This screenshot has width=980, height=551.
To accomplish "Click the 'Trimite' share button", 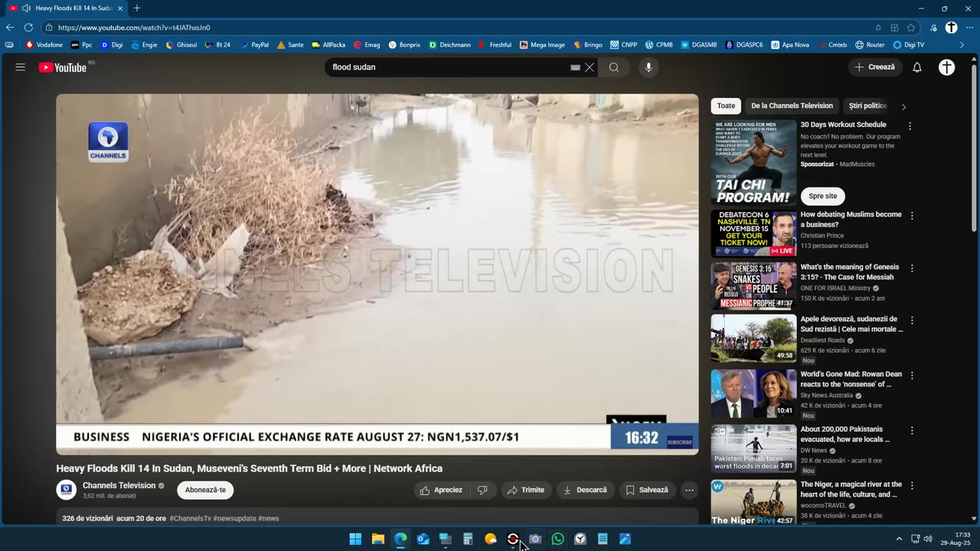I will (526, 490).
